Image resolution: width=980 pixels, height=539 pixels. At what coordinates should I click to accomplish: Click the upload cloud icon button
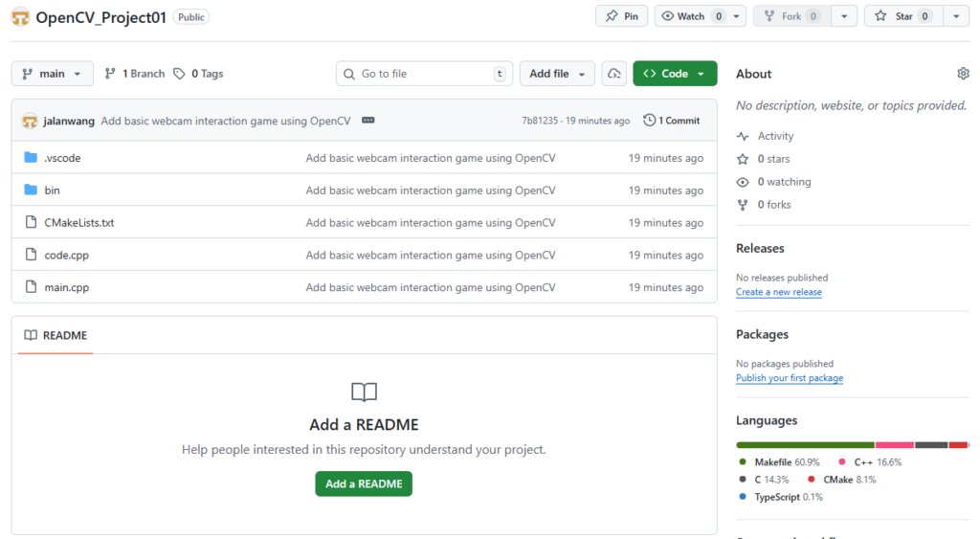pyautogui.click(x=614, y=74)
